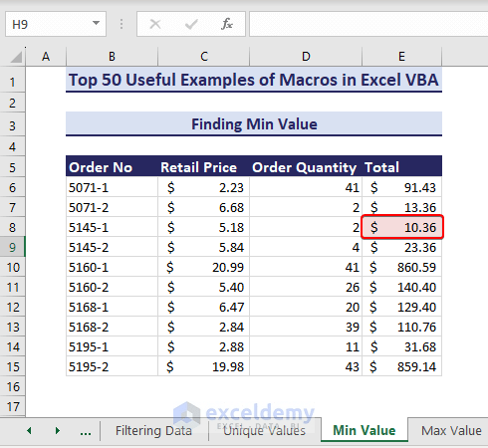Click the sheet tab scroll left arrow
This screenshot has width=488, height=448.
pyautogui.click(x=29, y=430)
